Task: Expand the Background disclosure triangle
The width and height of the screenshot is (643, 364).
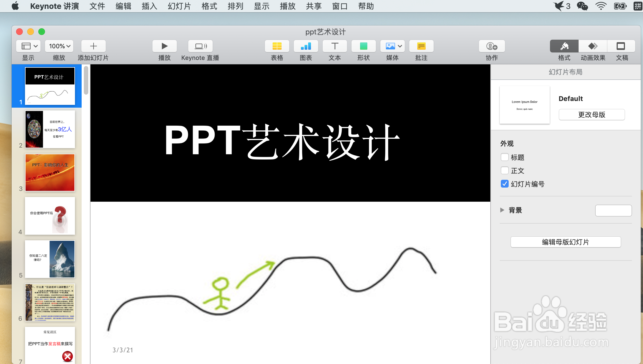Action: tap(502, 210)
